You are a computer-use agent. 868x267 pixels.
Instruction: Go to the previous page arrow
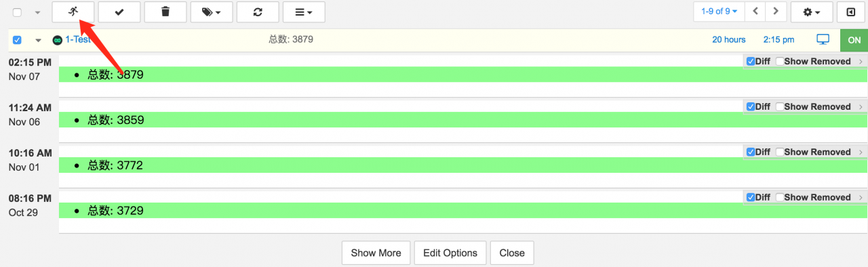click(755, 12)
